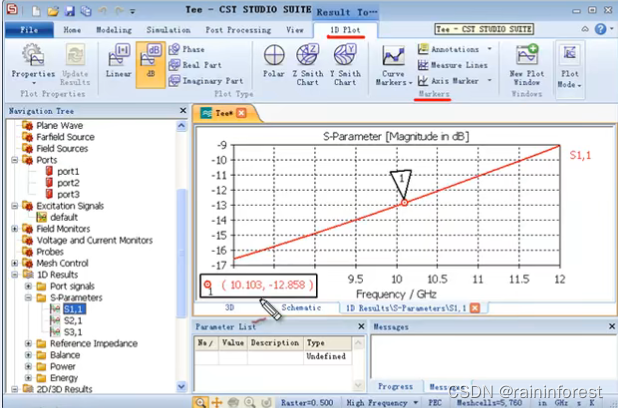The image size is (618, 408).
Task: Select the dB plot type
Action: (x=151, y=64)
